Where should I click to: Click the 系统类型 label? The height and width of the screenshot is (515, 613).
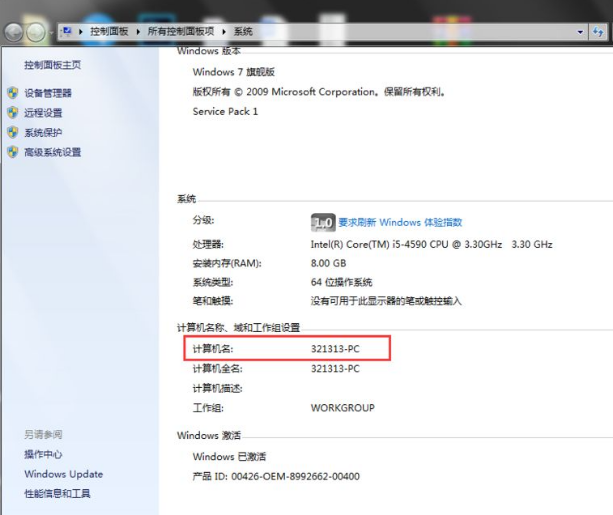click(213, 282)
